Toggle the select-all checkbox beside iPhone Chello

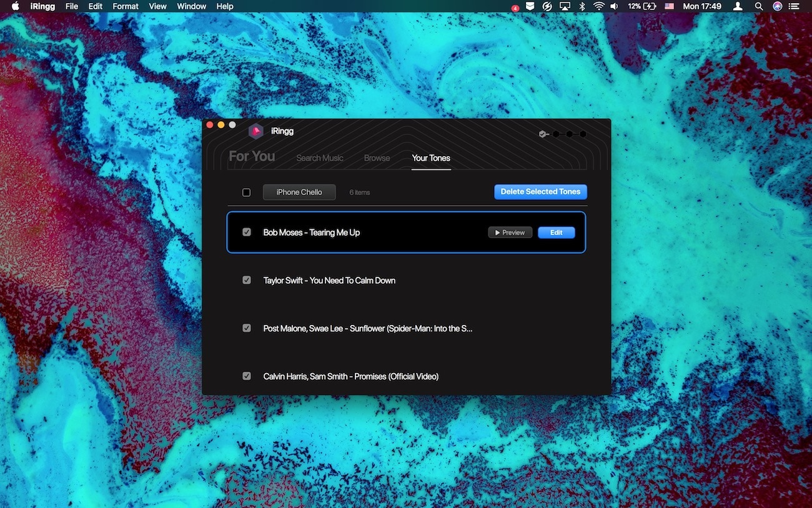(x=246, y=192)
